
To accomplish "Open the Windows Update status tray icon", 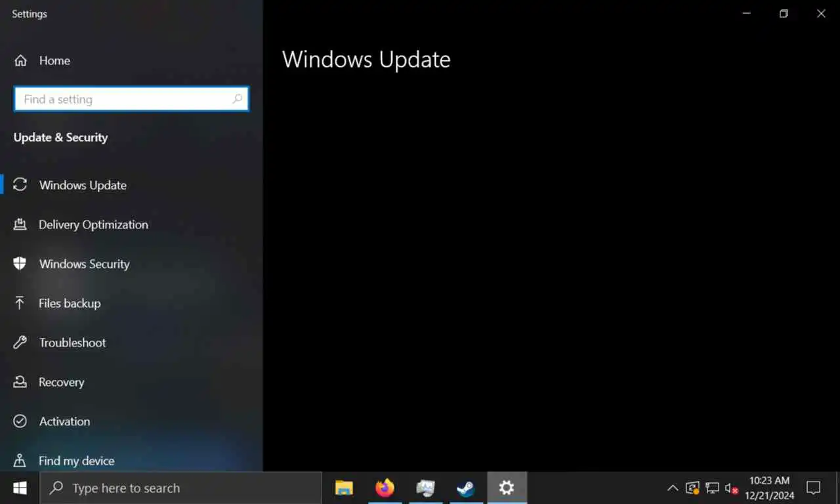I will pyautogui.click(x=692, y=488).
